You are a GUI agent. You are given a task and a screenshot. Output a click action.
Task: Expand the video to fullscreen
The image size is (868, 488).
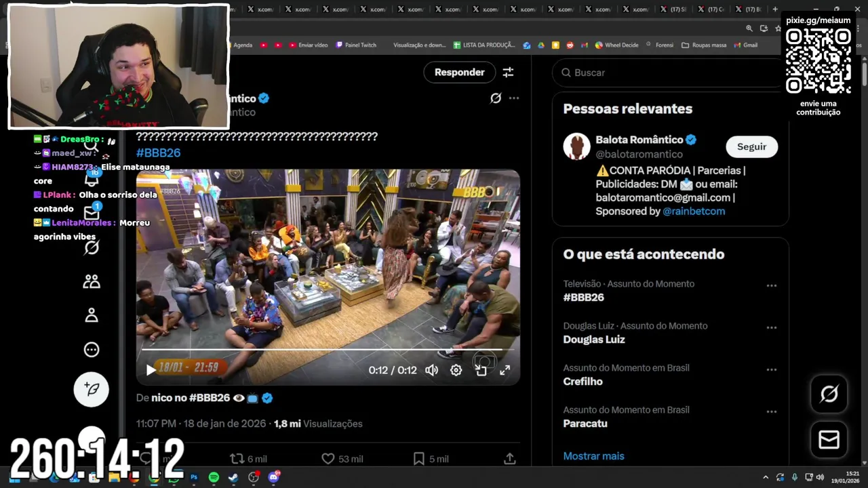[505, 370]
